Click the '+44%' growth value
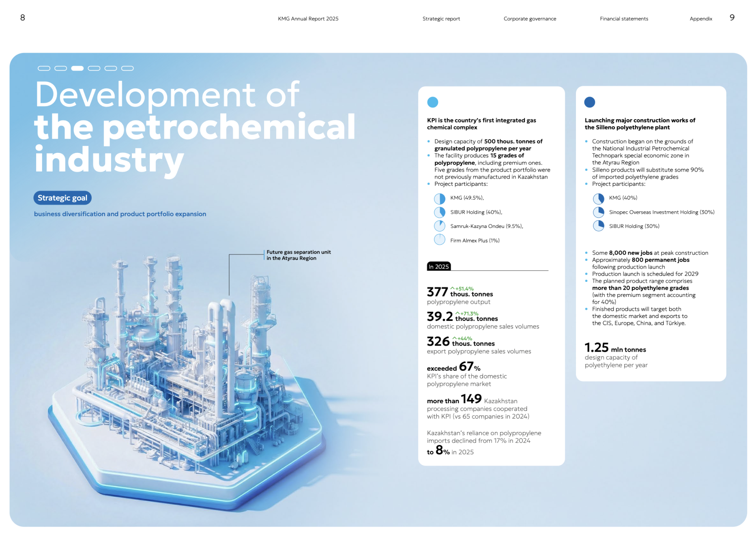756x537 pixels. 465,339
